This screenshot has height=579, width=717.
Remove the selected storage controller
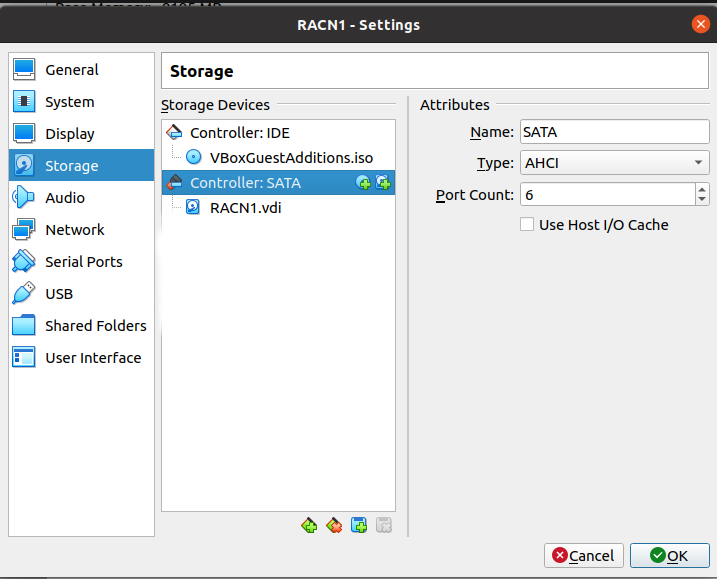[x=334, y=525]
